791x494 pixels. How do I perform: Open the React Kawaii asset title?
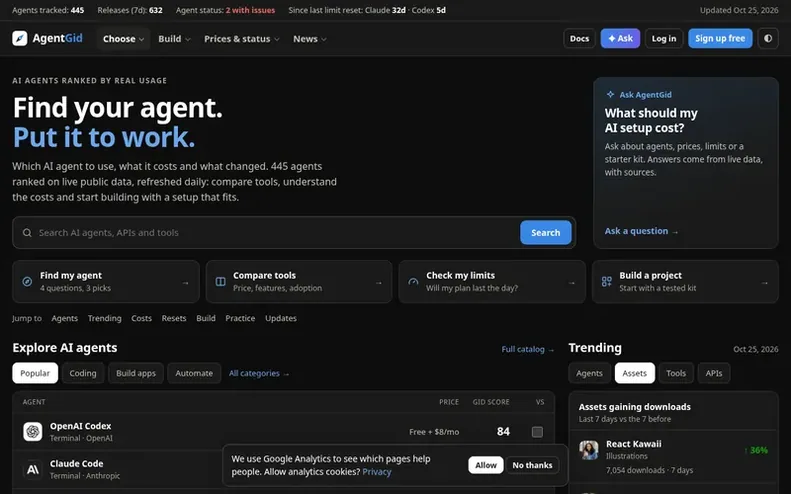point(634,444)
